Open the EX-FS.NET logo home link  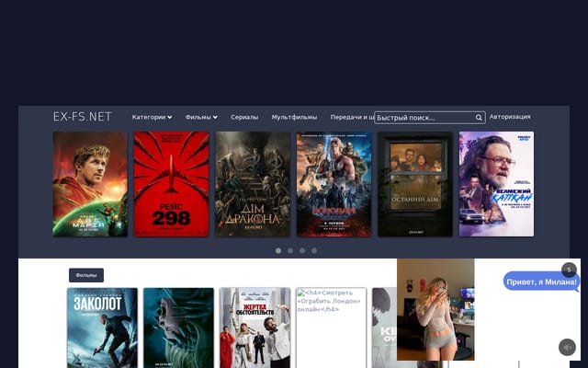tap(82, 117)
